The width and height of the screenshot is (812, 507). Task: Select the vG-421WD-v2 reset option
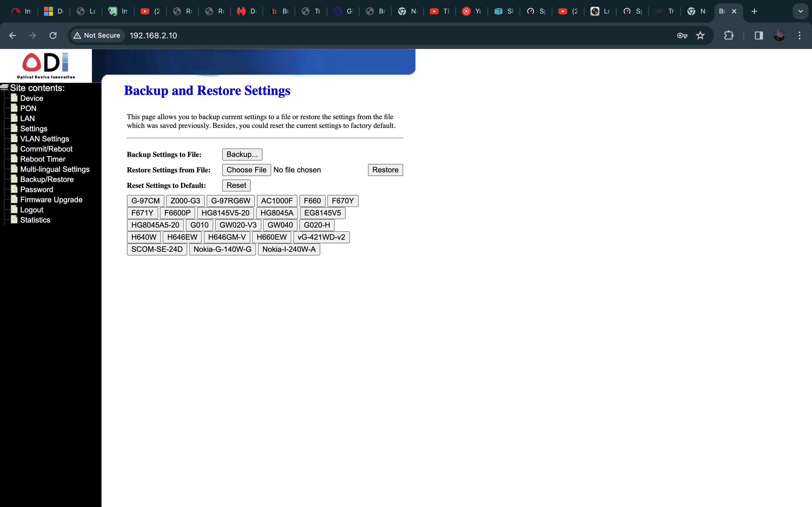tap(320, 237)
